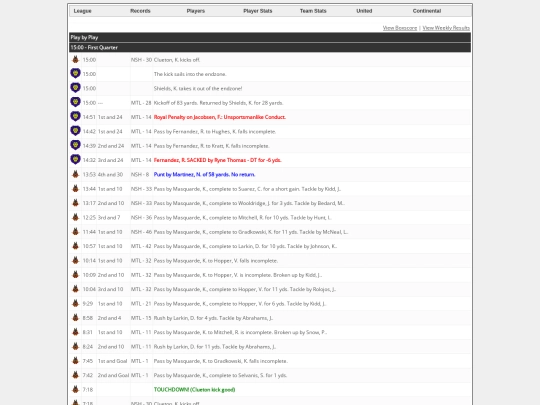Click team logo on 10:14 Hopper incomplete row
This screenshot has height=405, width=540.
click(x=75, y=260)
